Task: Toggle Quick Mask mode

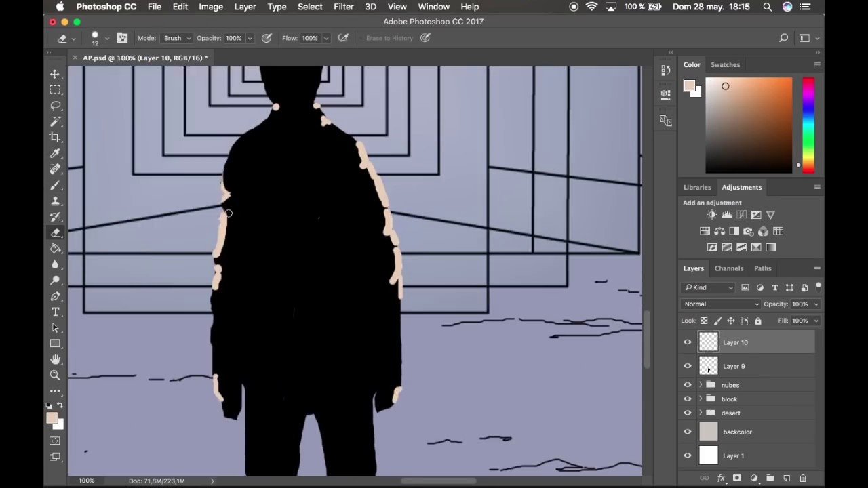Action: coord(55,441)
